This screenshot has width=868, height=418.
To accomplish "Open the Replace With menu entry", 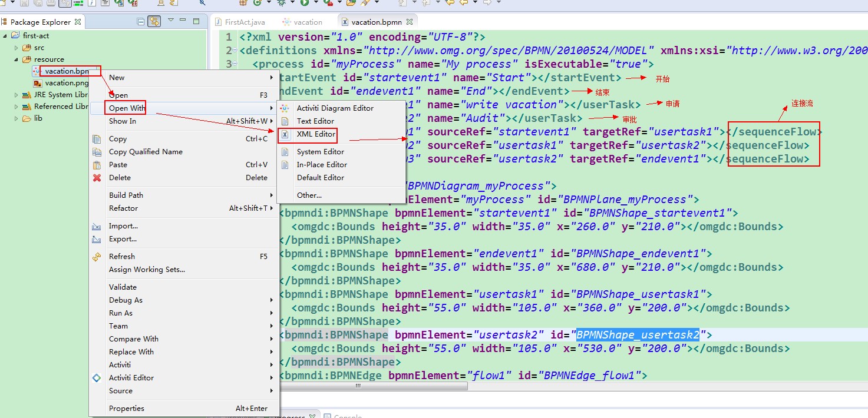I will pos(184,352).
